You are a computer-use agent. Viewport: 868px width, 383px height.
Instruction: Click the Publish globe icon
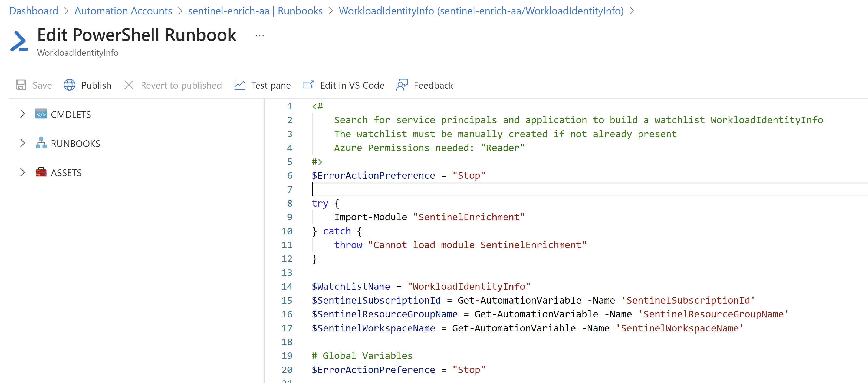pyautogui.click(x=70, y=85)
